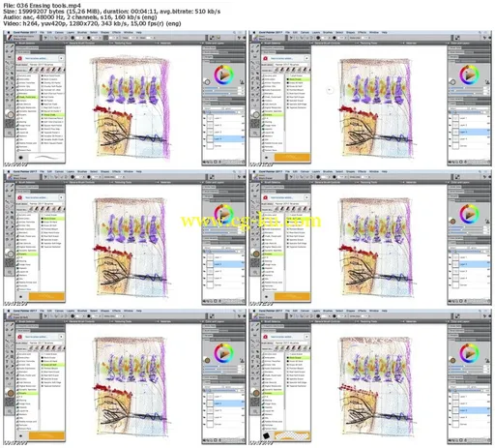
Task: Select Text tool in first frame toolbox
Action: [8, 83]
